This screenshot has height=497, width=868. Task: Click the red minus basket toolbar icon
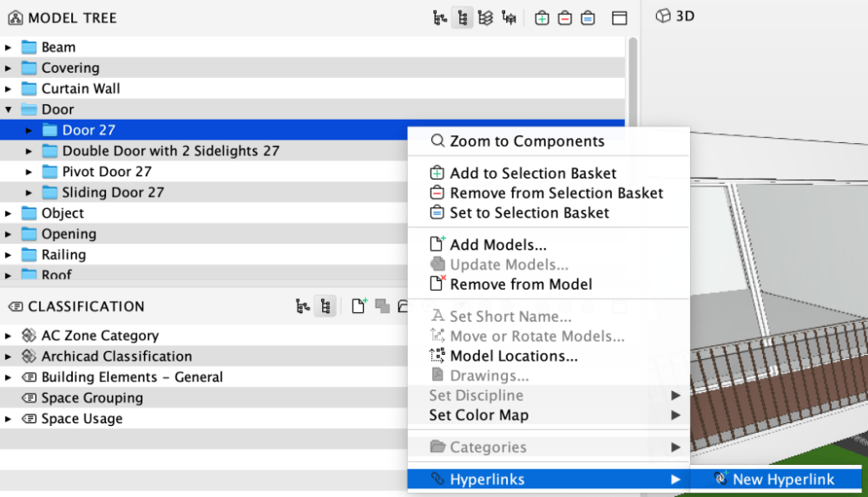pyautogui.click(x=565, y=18)
